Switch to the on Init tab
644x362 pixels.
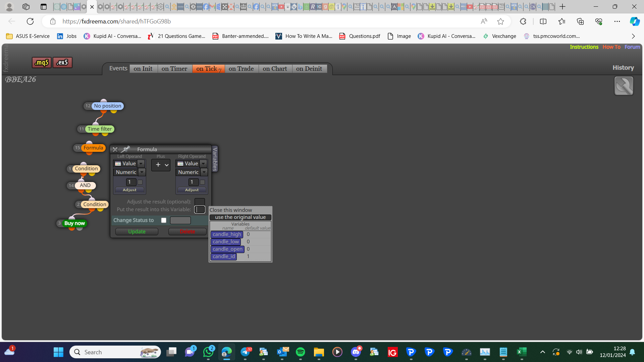tap(143, 69)
